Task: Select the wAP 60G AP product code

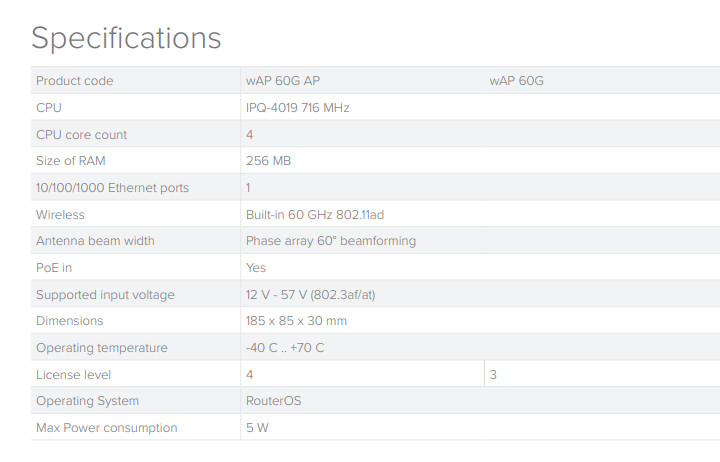Action: tap(283, 81)
